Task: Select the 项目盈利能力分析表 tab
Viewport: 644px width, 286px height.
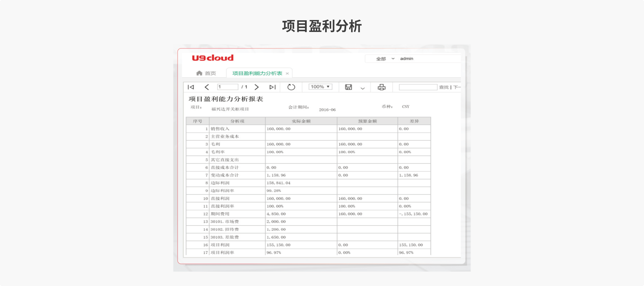Action: [x=257, y=73]
